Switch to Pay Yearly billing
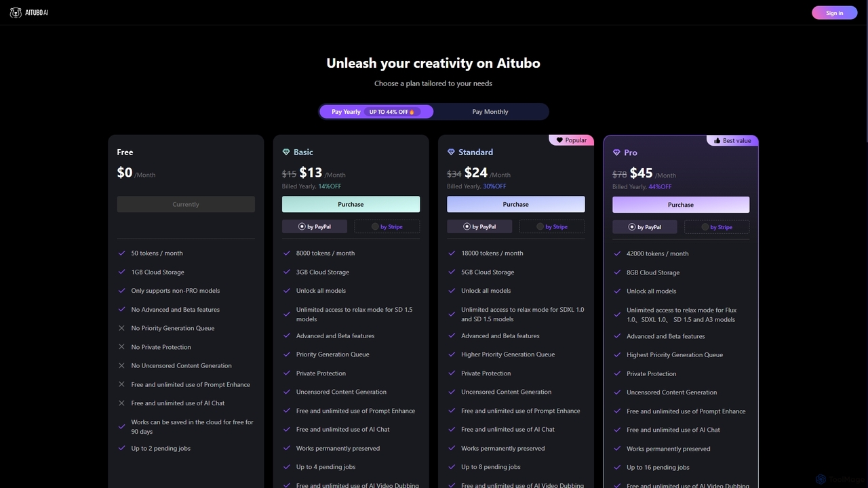 (376, 112)
